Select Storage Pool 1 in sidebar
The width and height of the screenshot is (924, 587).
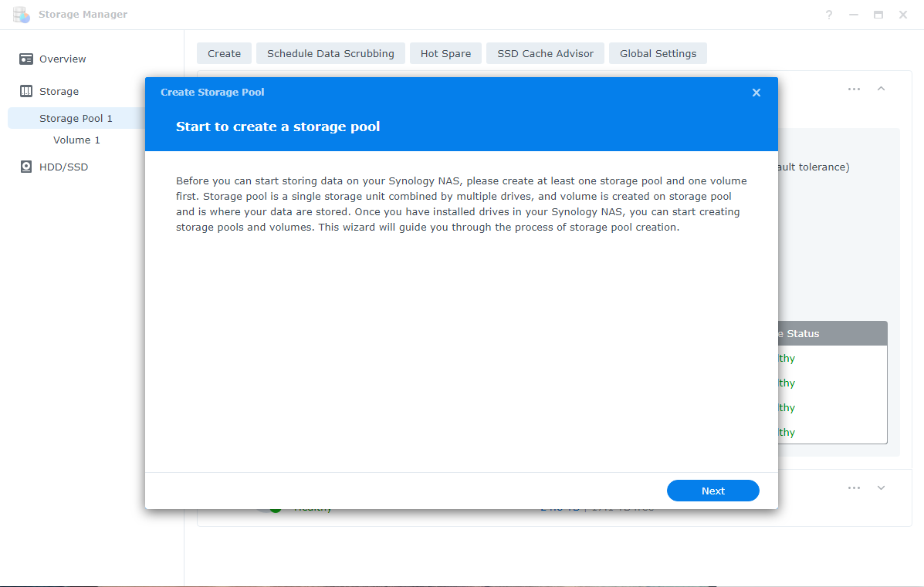pyautogui.click(x=76, y=118)
